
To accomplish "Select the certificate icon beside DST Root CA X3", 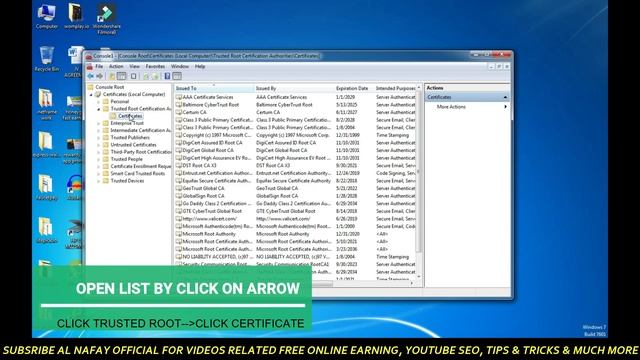I will click(x=178, y=166).
